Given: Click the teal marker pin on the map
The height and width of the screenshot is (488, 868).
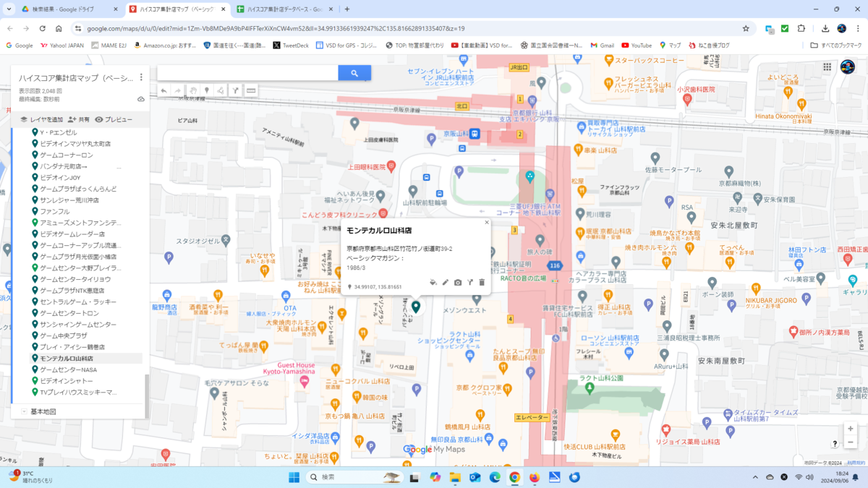Looking at the screenshot, I should tap(416, 307).
